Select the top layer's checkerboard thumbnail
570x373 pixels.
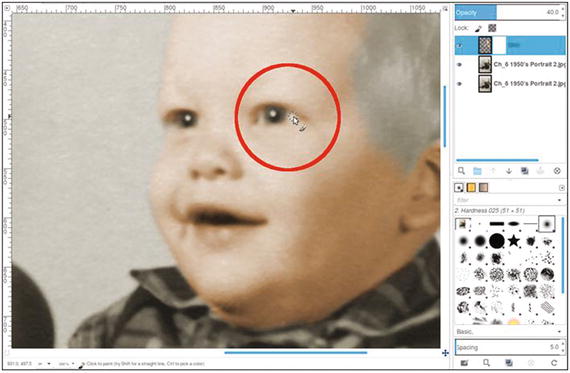tap(485, 45)
